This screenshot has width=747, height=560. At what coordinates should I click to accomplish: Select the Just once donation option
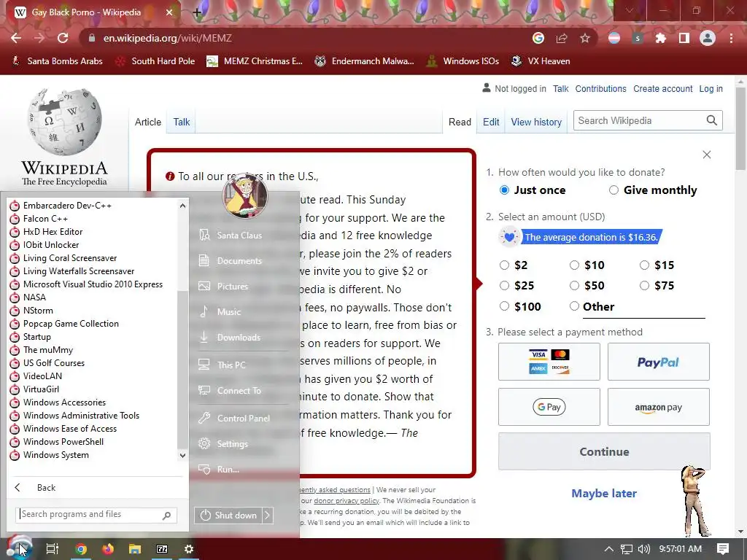(x=505, y=190)
